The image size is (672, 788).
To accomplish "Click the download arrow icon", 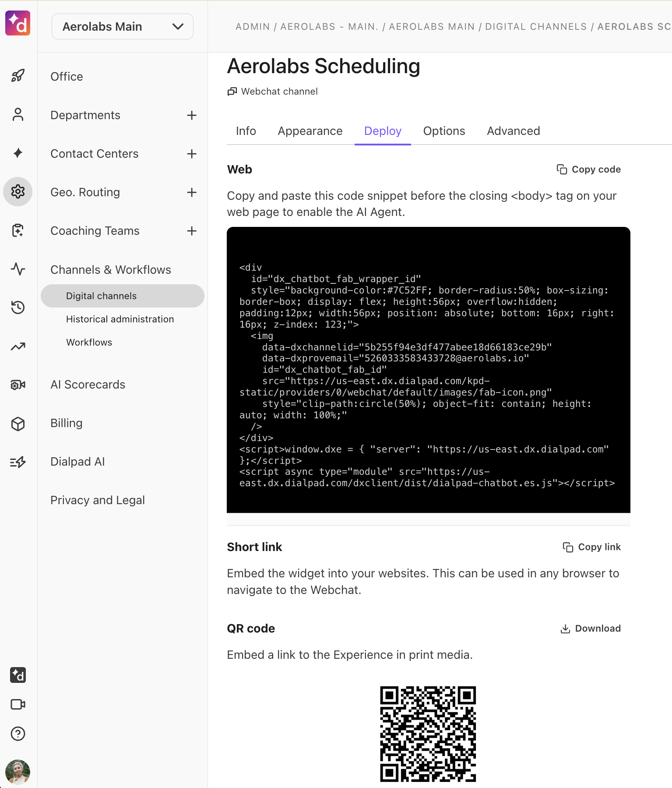I will [x=565, y=629].
